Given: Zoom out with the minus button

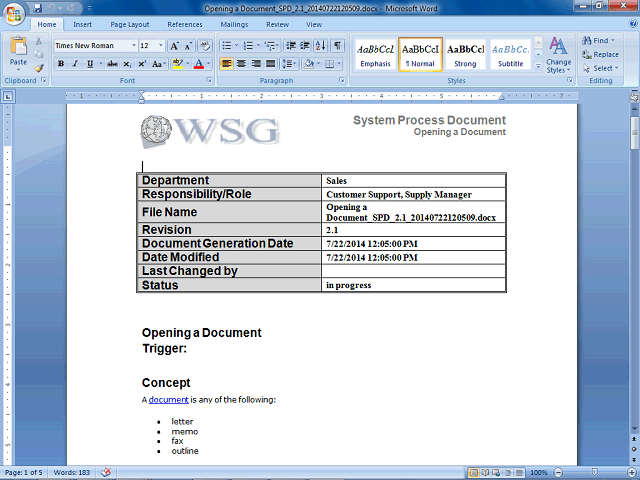Looking at the screenshot, I should (558, 473).
